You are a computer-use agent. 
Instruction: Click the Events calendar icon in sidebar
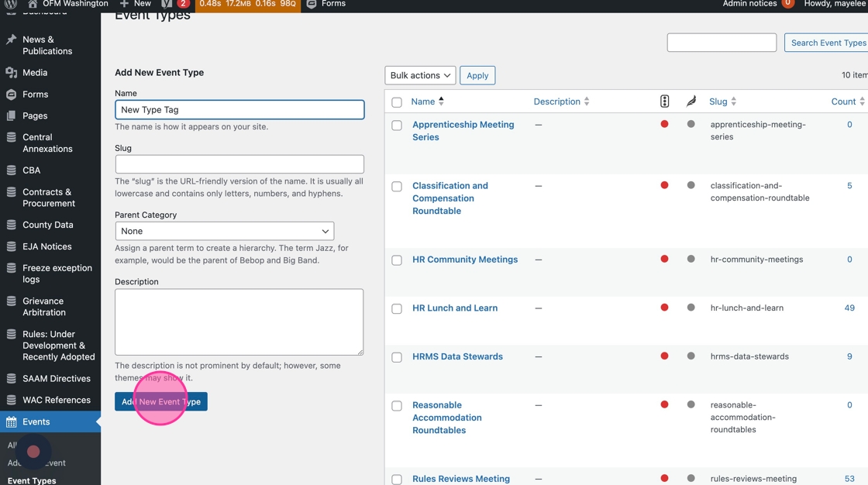click(11, 422)
